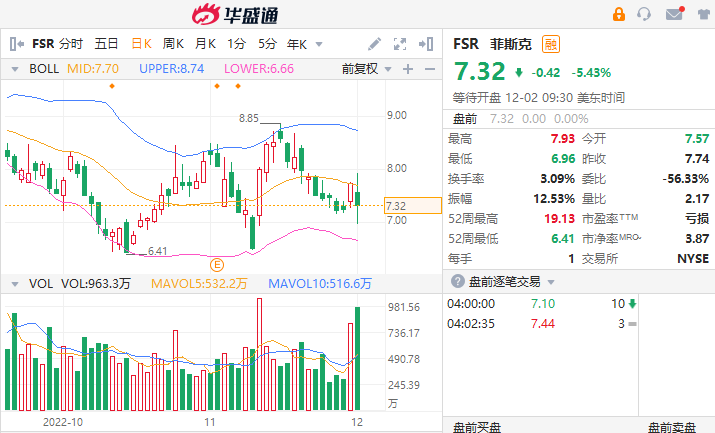Click second orange event dot above chart
715x433 pixels.
[217, 86]
